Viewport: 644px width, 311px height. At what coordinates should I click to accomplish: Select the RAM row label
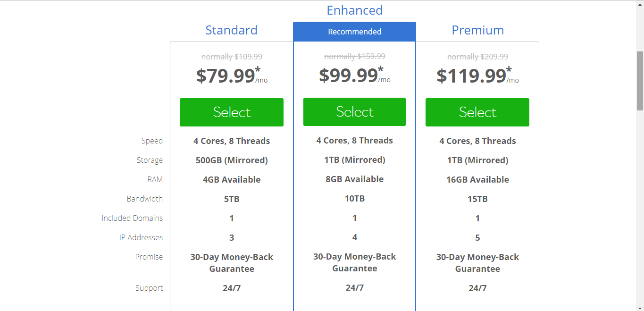click(155, 180)
